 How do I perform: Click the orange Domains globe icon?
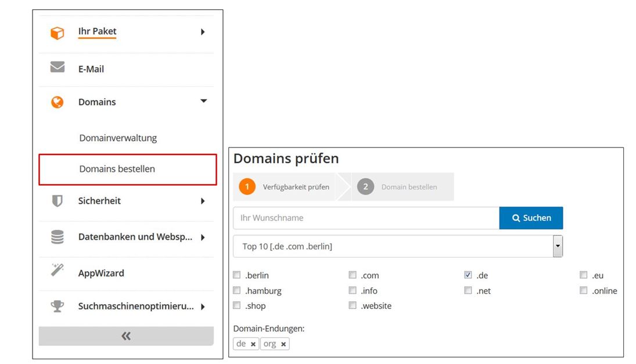(x=57, y=102)
